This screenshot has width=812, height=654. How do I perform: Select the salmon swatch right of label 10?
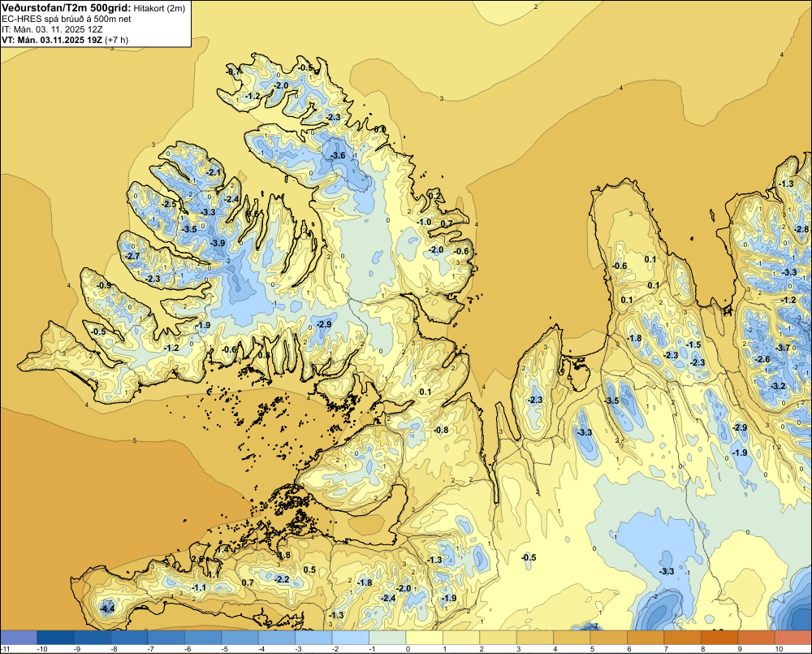click(794, 637)
